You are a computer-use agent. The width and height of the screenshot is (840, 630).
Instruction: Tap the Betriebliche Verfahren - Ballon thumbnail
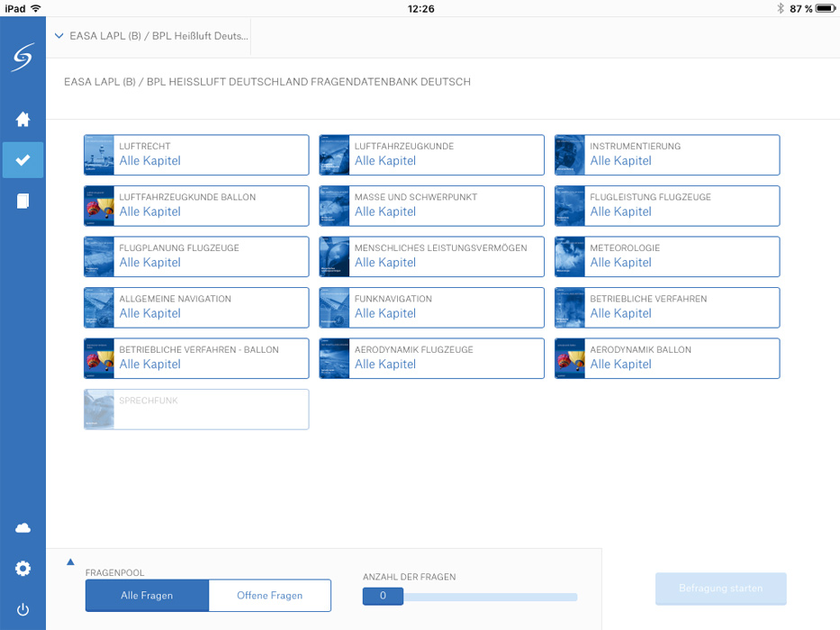tap(99, 358)
